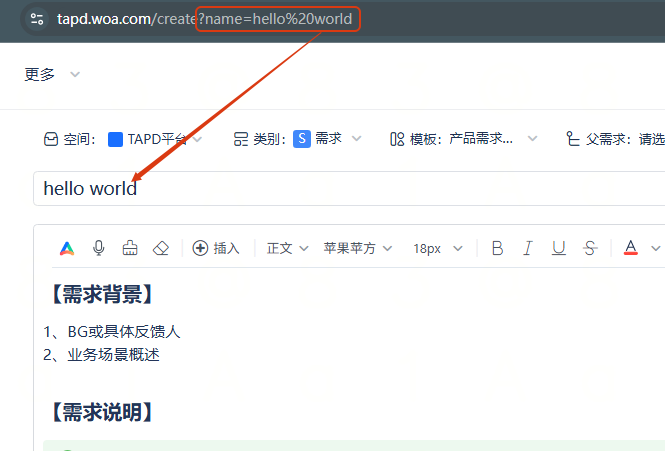Open the 父需求 请选 selector
Screen dimensions: 665x451
[652, 139]
